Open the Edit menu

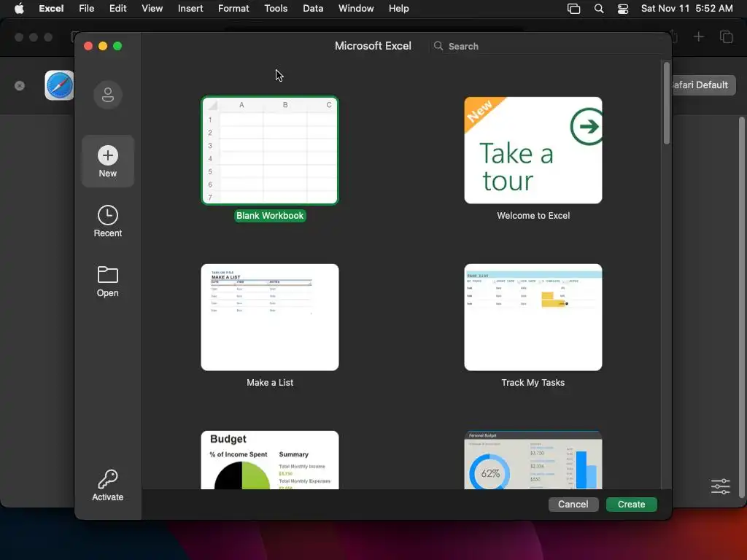[x=117, y=9]
